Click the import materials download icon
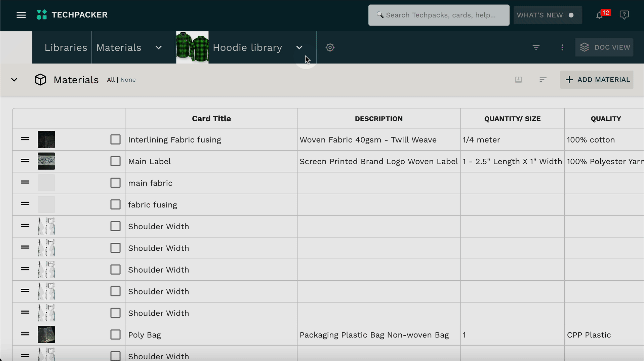 (518, 80)
